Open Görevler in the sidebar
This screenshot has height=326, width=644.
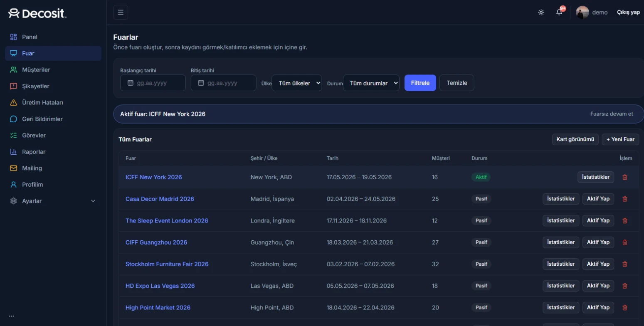pos(53,136)
